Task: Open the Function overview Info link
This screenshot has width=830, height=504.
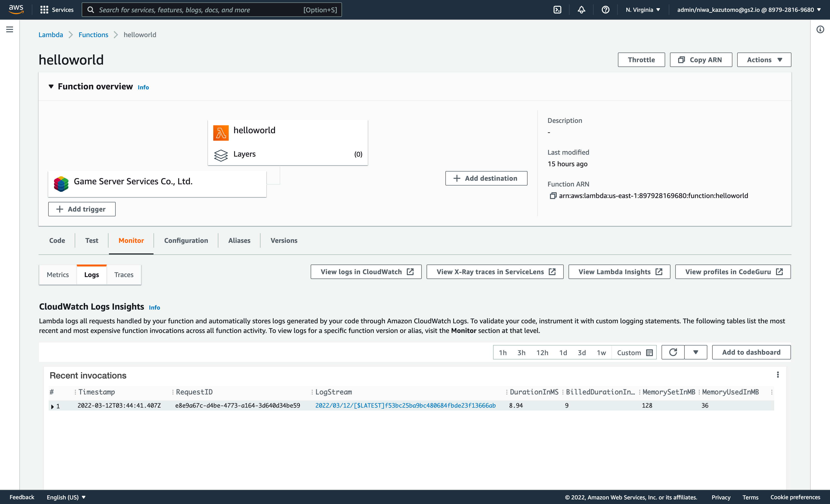Action: 143,87
